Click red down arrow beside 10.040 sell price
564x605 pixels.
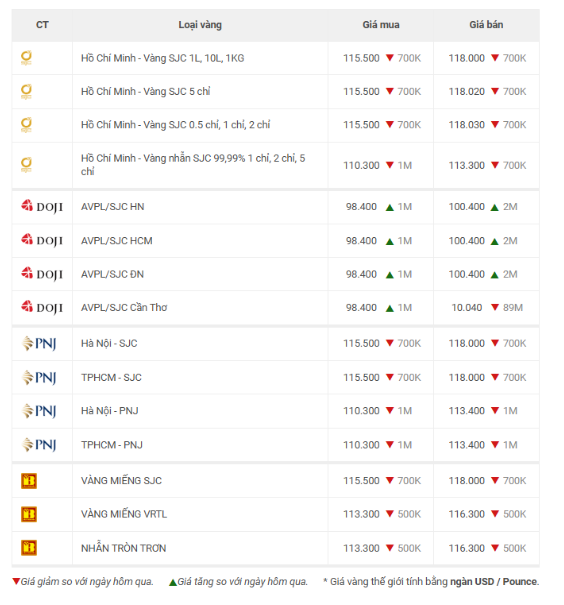coord(495,307)
